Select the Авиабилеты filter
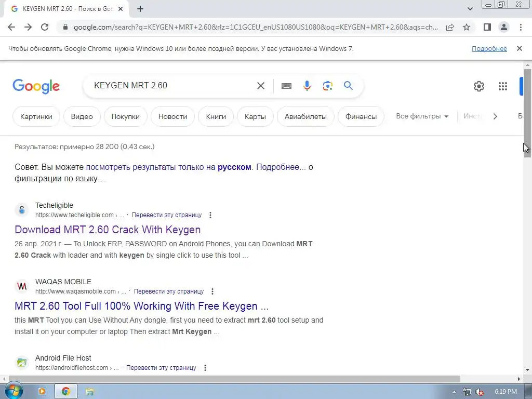This screenshot has width=532, height=399. (305, 116)
